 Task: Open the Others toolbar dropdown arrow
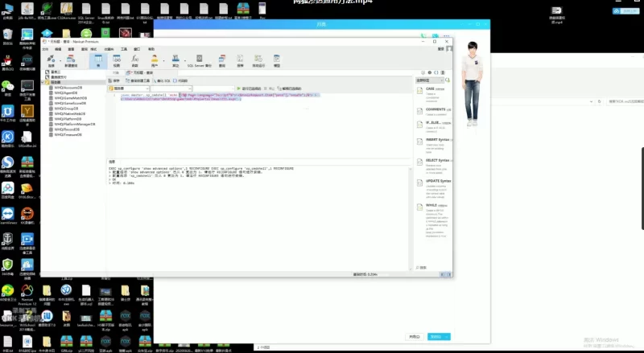click(185, 61)
